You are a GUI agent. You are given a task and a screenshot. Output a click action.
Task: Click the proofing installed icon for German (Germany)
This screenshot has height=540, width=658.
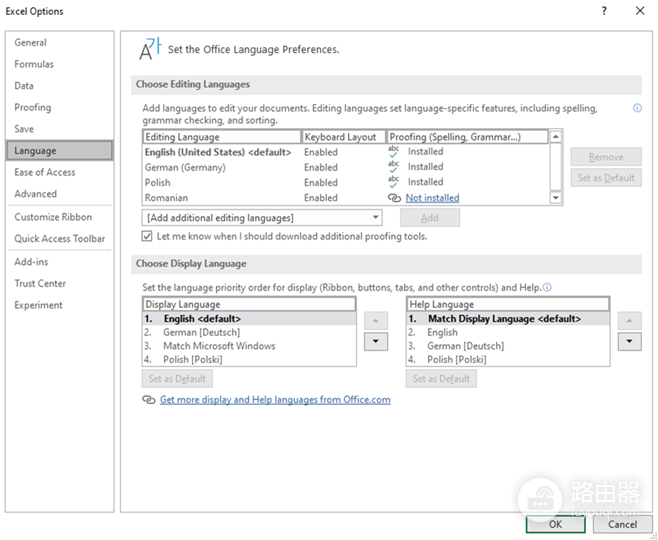pyautogui.click(x=393, y=167)
